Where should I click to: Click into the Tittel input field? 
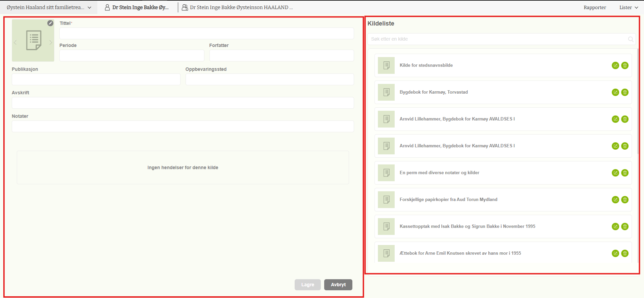coord(206,34)
